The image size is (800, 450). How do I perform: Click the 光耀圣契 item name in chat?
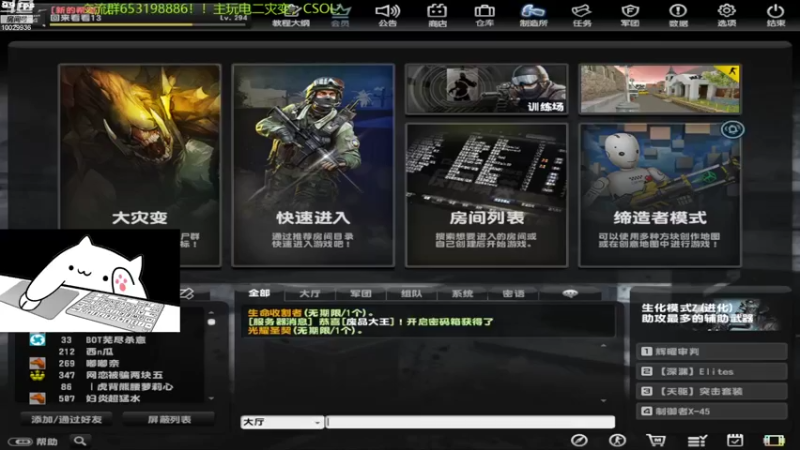pos(270,331)
